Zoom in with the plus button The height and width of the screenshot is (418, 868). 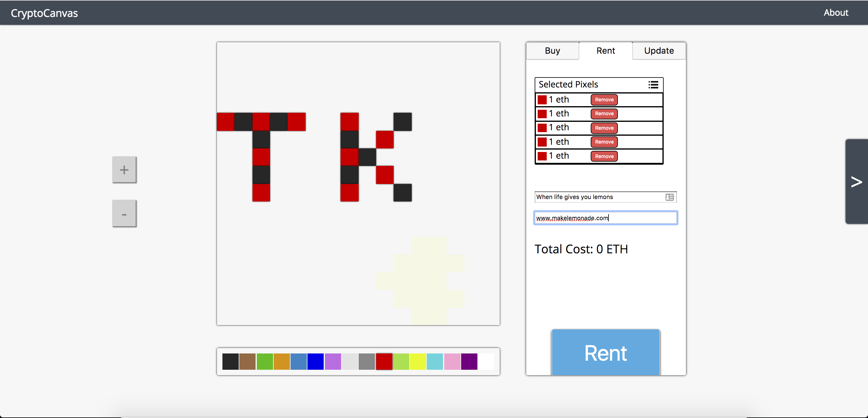click(x=124, y=169)
